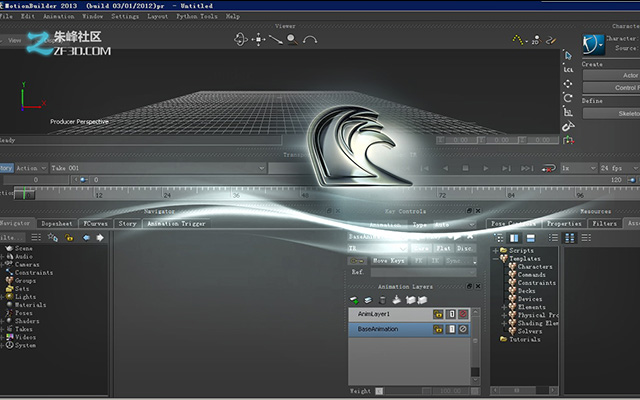Switch Resources to vertical split view
Screen dimensions: 640x400
[x=514, y=238]
